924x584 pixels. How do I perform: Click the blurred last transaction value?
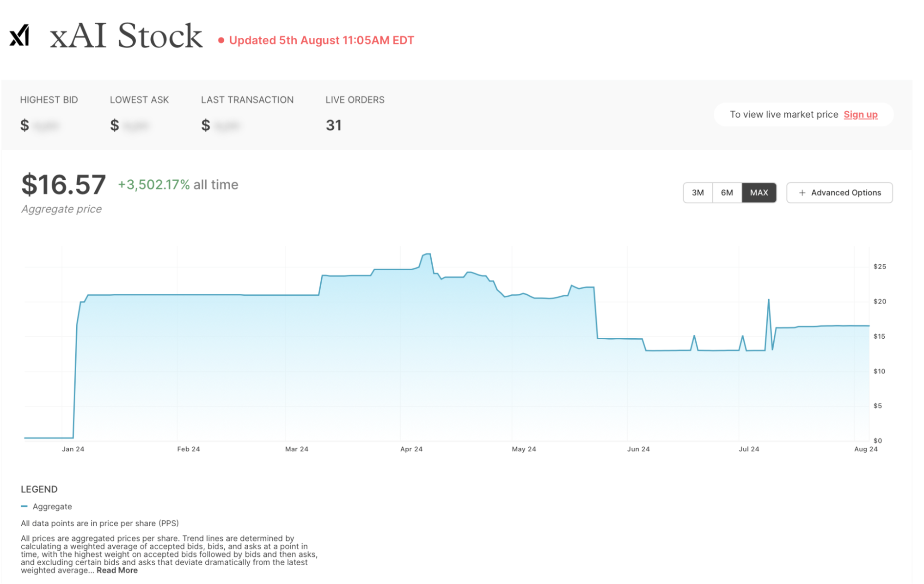[227, 126]
